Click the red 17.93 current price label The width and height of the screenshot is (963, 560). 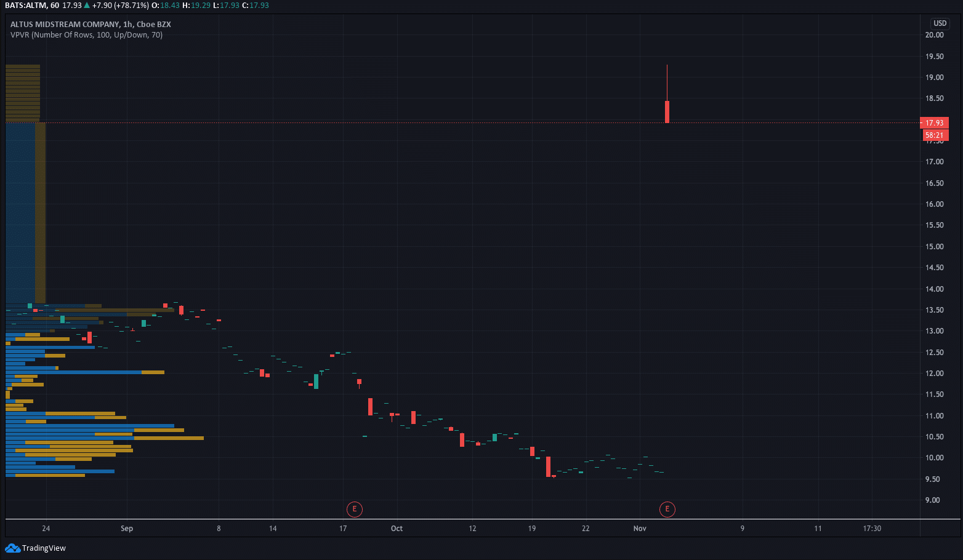[934, 122]
